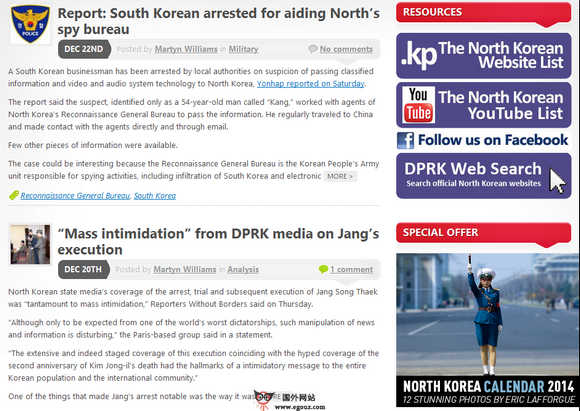
Task: Open the 1 comment link
Action: pos(351,269)
